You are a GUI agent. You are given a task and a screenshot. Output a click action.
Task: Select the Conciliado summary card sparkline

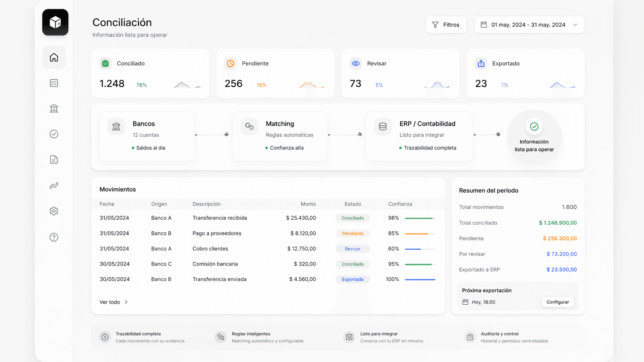(187, 85)
